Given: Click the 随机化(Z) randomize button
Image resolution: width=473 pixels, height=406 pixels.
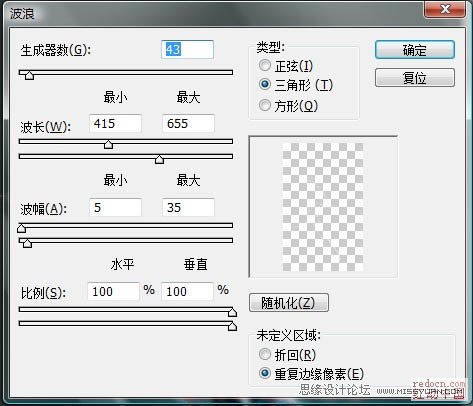Looking at the screenshot, I should [289, 303].
